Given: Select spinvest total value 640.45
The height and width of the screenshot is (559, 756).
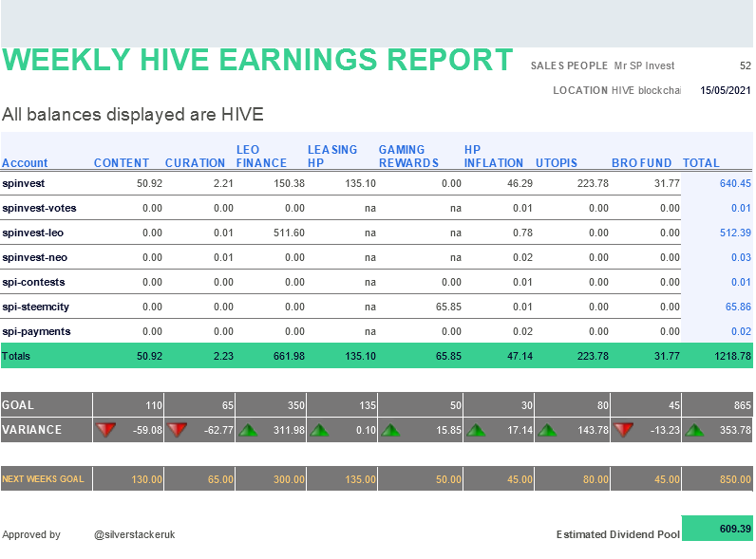Looking at the screenshot, I should click(x=735, y=183).
